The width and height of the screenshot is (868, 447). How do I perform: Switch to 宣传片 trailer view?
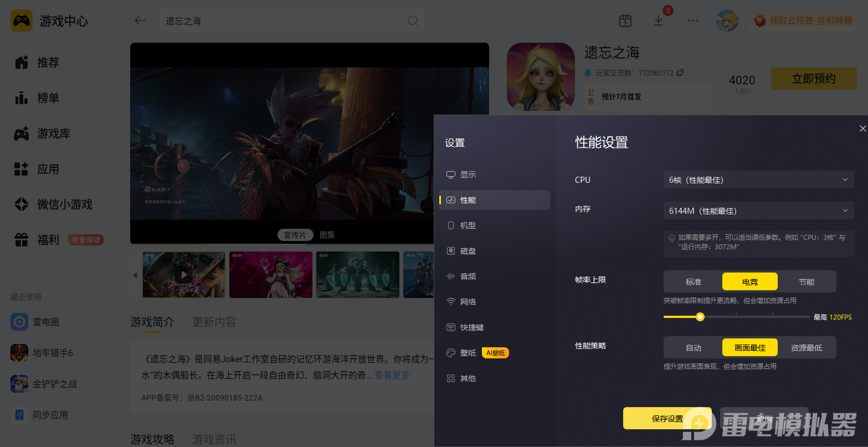click(295, 235)
